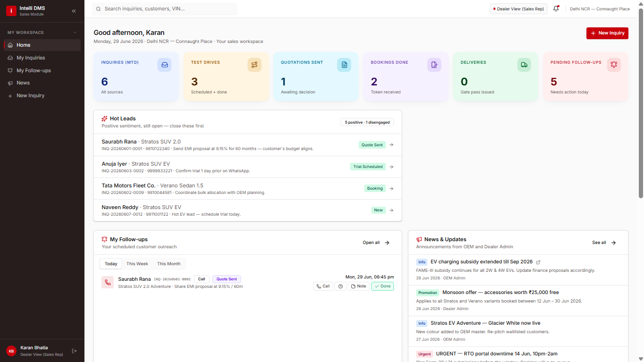Click the Test Drives card icon
The height and width of the screenshot is (362, 644).
click(254, 65)
